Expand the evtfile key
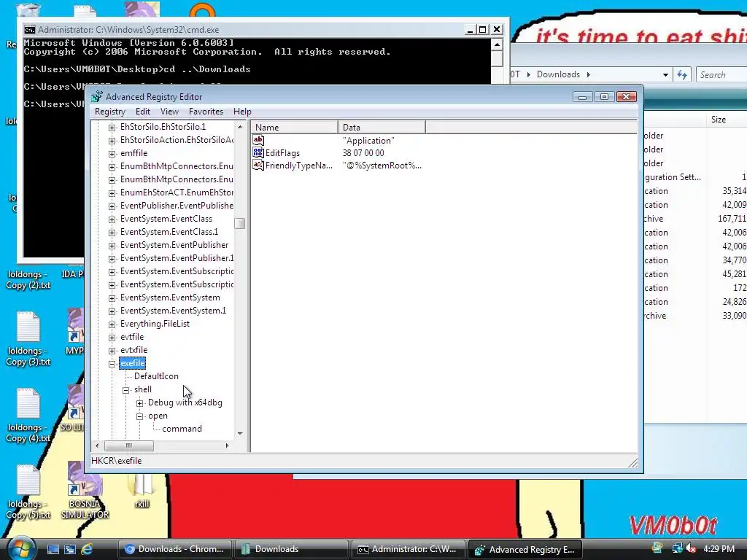The width and height of the screenshot is (747, 560). pos(112,337)
